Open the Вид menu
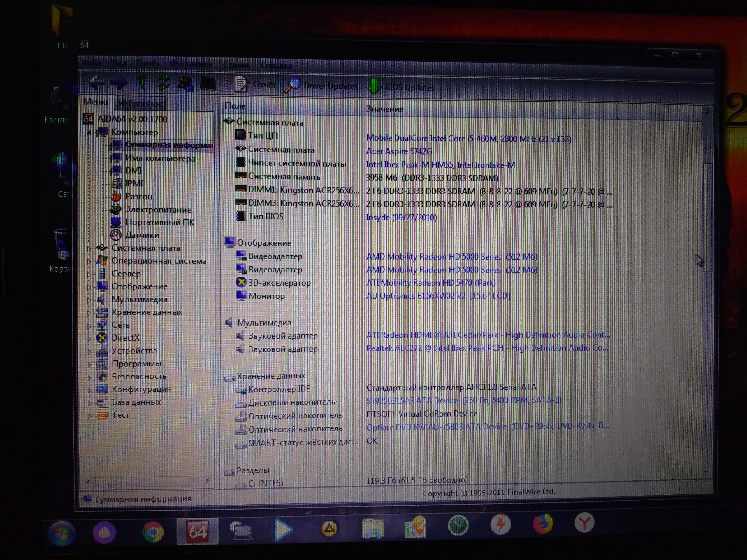Screen dimensions: 747x560 (119, 63)
